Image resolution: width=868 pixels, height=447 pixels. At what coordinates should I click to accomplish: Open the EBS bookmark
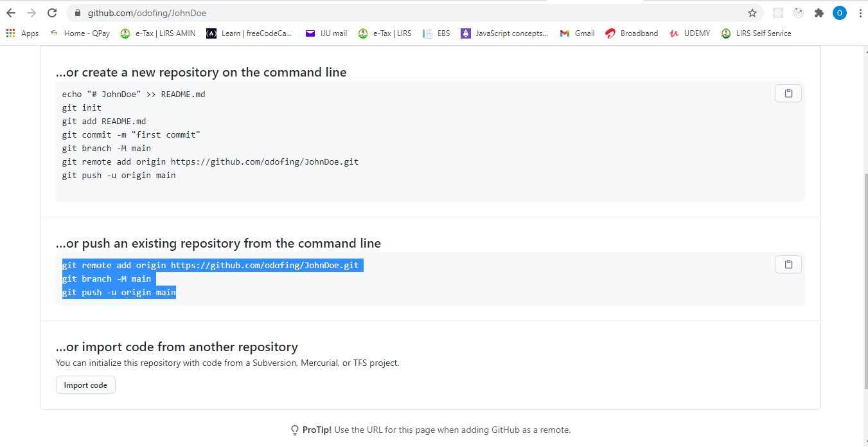coord(436,33)
